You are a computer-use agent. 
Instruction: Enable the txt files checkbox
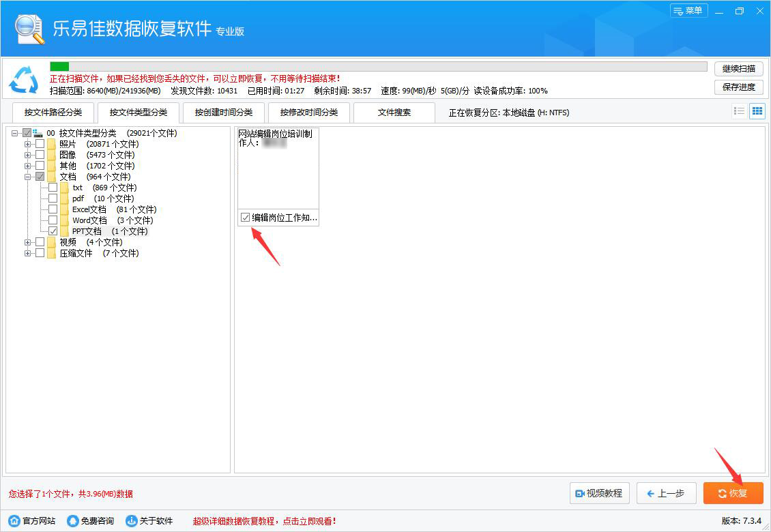point(53,187)
